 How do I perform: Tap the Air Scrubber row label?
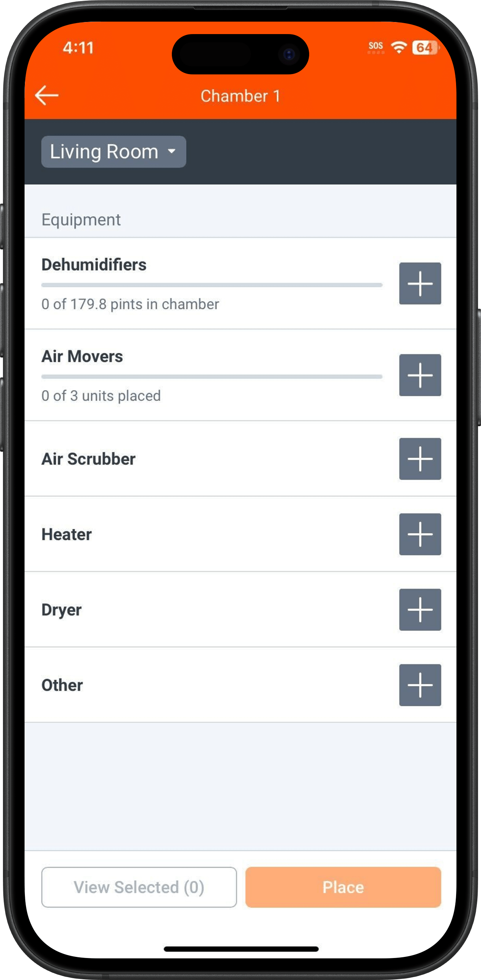(88, 459)
